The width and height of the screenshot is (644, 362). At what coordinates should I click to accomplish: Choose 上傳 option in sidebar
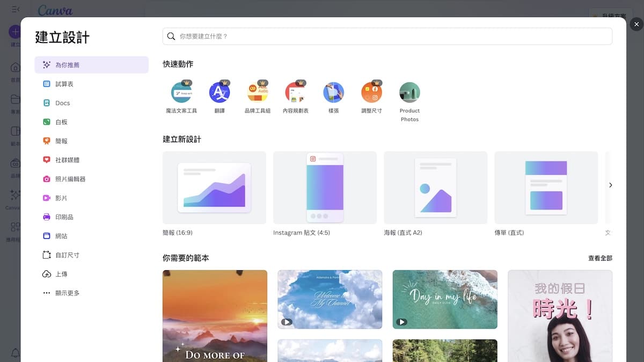point(92,274)
